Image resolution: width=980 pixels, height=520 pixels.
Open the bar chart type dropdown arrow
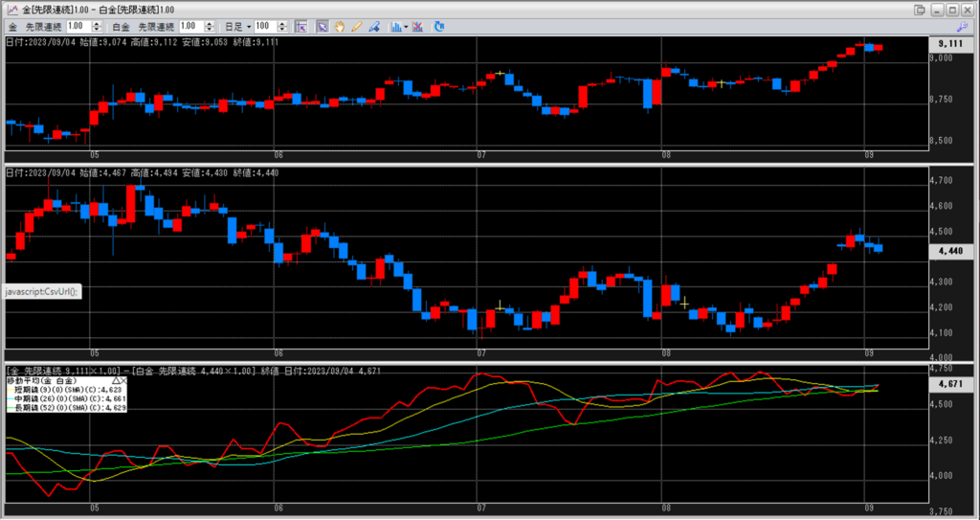tap(407, 26)
